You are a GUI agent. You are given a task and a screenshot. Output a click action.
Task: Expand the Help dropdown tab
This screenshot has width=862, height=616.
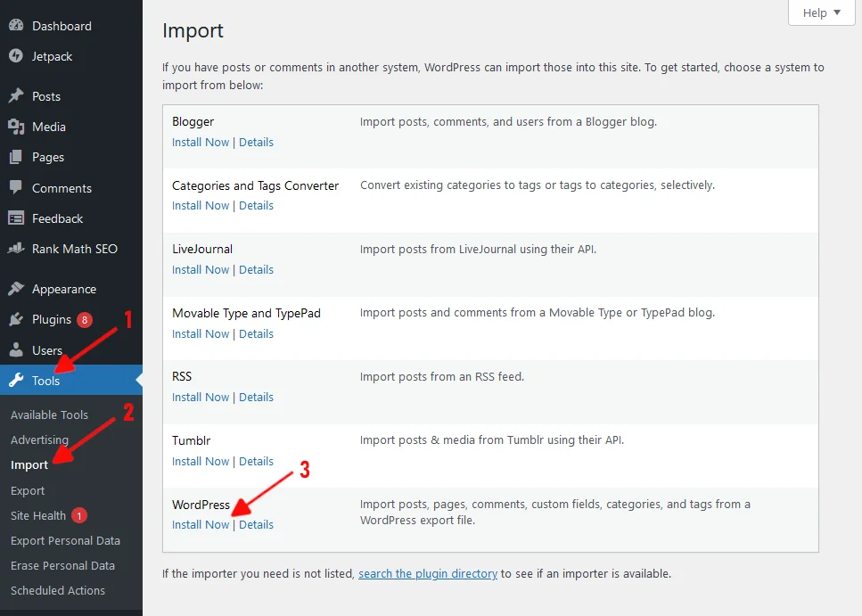click(821, 13)
